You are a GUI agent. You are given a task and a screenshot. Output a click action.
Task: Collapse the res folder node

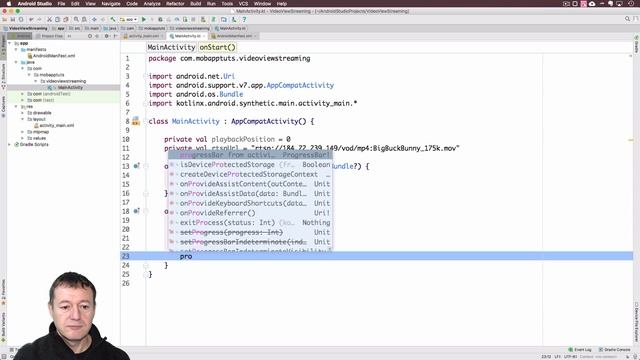pyautogui.click(x=16, y=107)
